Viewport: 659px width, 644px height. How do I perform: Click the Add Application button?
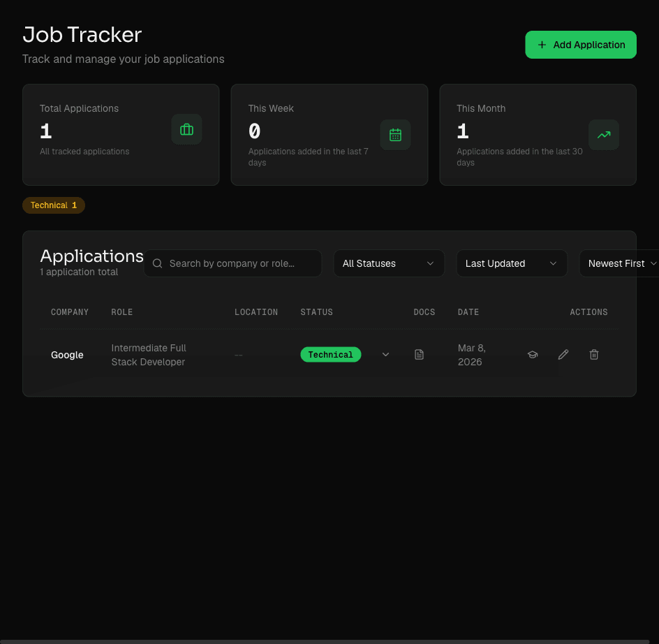tap(580, 44)
